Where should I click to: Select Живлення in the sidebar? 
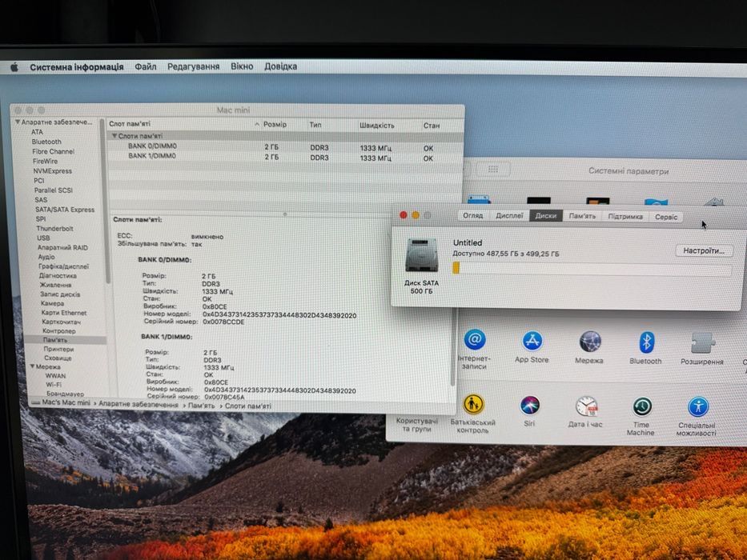pyautogui.click(x=56, y=285)
